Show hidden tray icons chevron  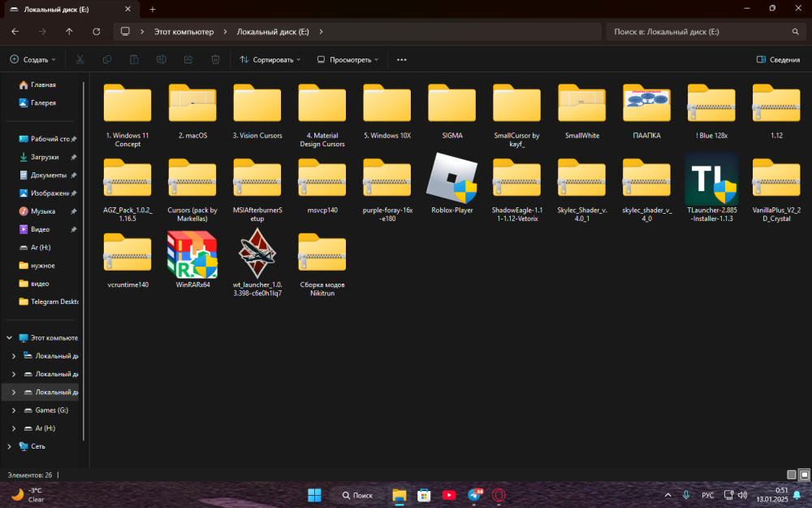tap(668, 495)
